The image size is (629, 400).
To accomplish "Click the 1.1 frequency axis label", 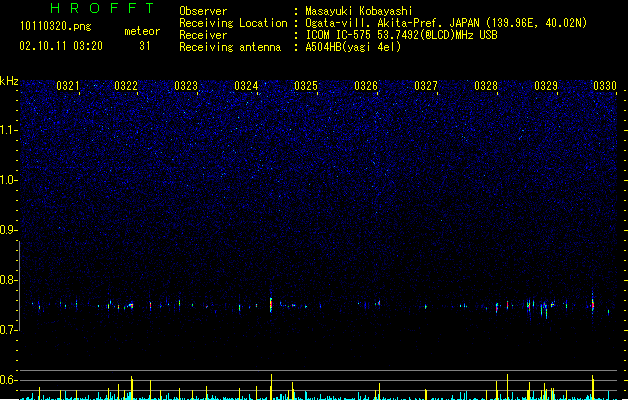I will tap(8, 130).
